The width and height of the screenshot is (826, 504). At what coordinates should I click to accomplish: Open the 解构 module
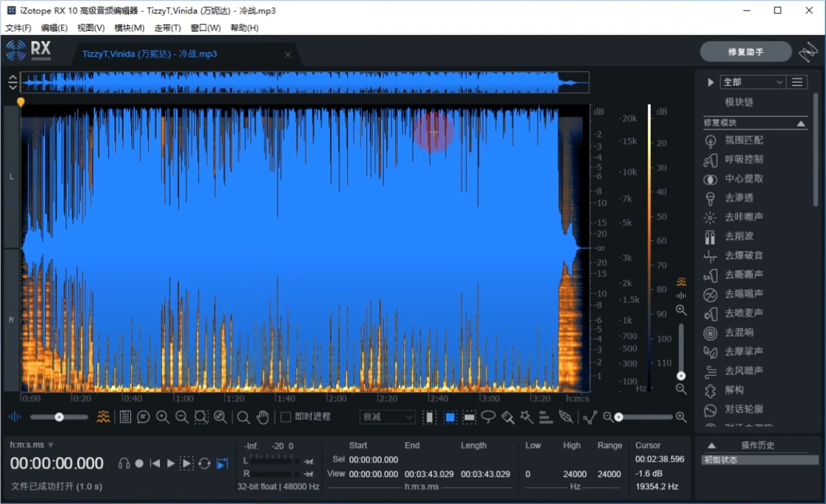coord(734,390)
